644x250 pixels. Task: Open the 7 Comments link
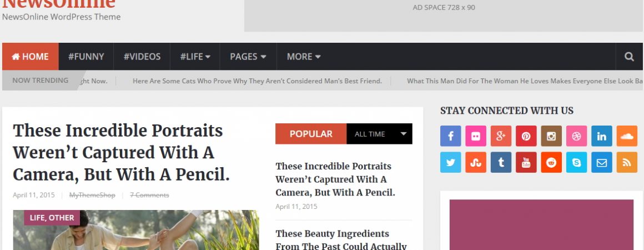pyautogui.click(x=149, y=195)
